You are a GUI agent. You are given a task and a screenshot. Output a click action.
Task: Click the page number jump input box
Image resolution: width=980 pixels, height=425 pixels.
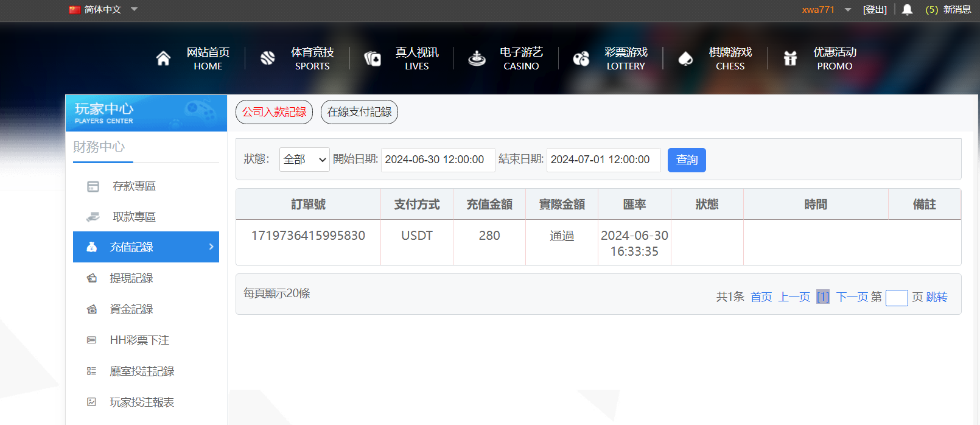point(896,298)
